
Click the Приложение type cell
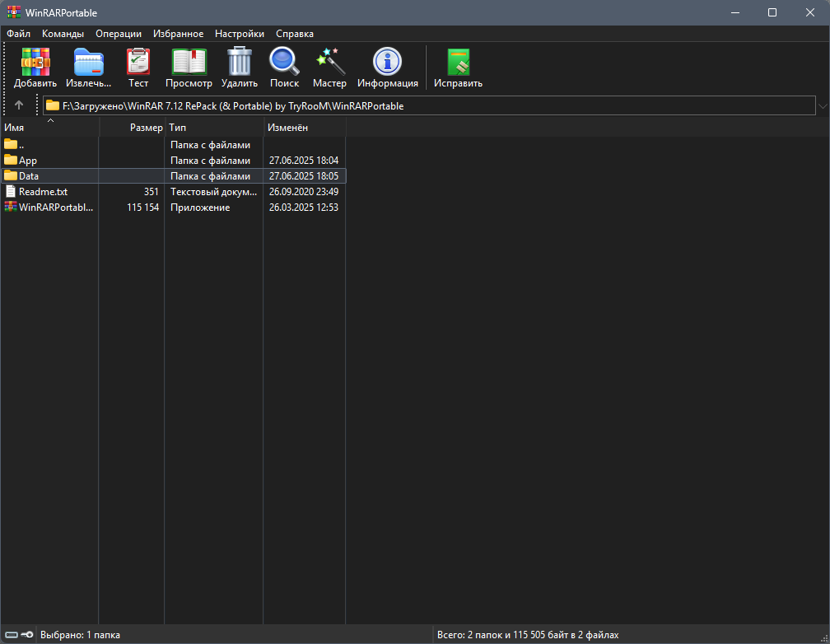click(200, 207)
